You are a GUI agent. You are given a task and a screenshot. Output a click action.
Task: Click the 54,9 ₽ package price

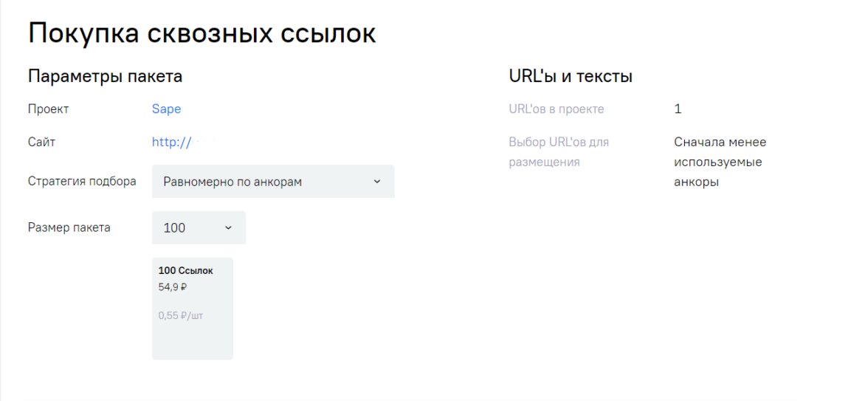click(173, 287)
